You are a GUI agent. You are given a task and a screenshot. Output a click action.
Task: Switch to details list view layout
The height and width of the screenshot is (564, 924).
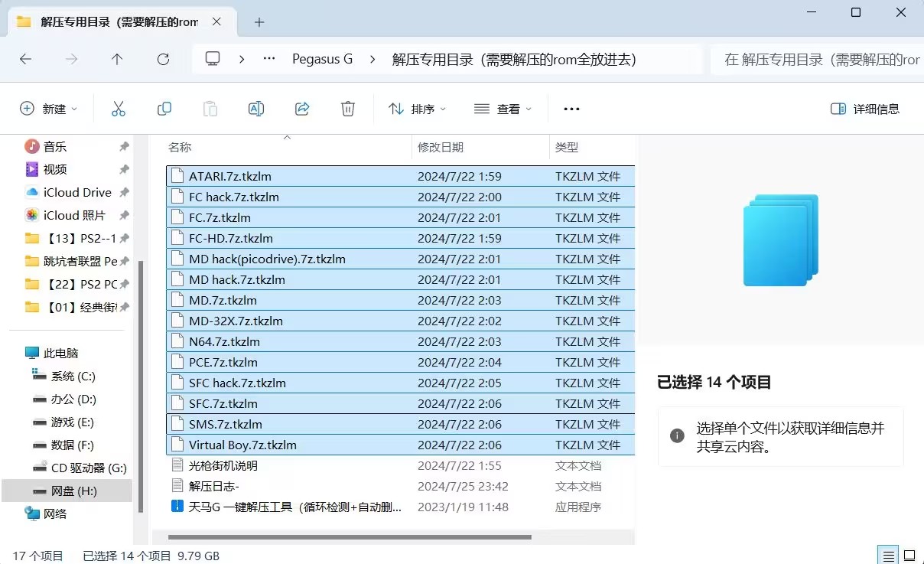887,556
